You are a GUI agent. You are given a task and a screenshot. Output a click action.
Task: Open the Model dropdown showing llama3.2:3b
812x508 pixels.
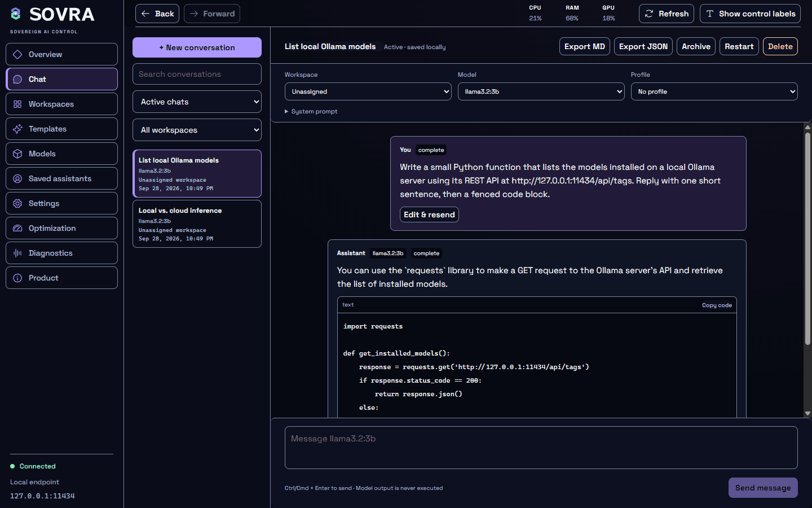click(541, 91)
